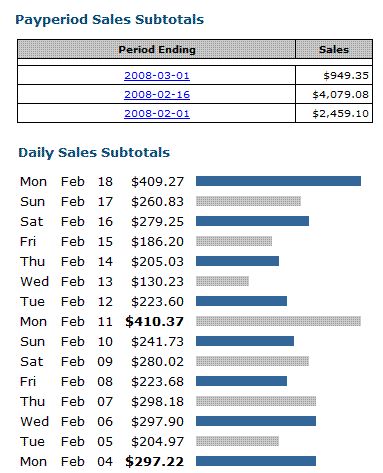
Task: Select the bold $410.37 amount
Action: pos(154,322)
